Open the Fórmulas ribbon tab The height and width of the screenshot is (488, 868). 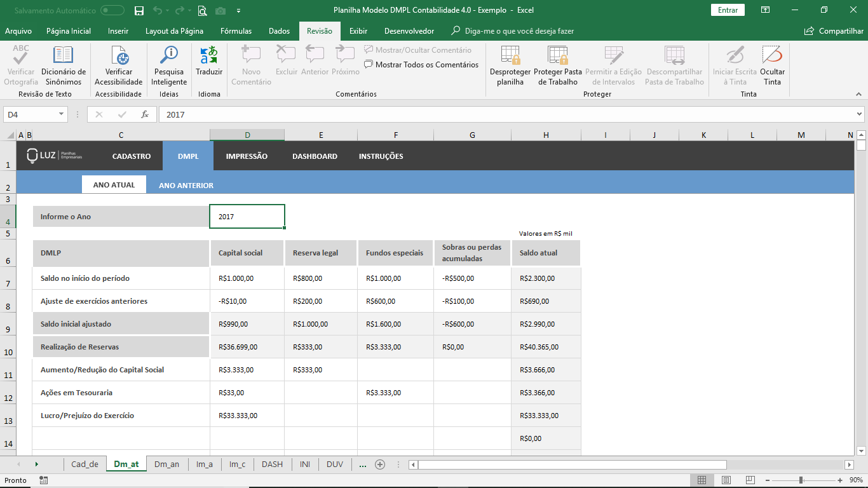[x=236, y=31]
